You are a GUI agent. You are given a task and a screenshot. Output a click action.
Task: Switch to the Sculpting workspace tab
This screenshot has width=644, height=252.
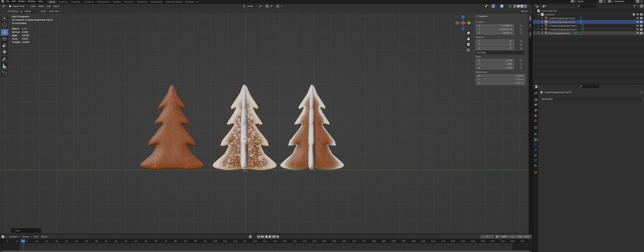(75, 2)
